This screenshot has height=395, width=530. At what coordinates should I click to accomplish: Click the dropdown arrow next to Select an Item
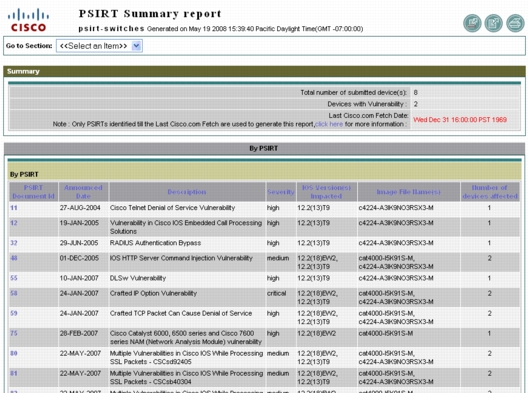[x=137, y=46]
